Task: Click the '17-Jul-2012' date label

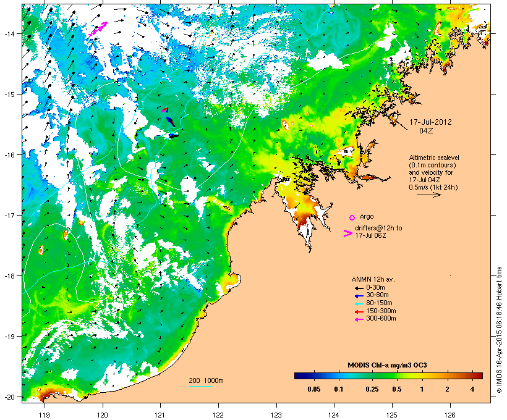Action: [x=430, y=122]
